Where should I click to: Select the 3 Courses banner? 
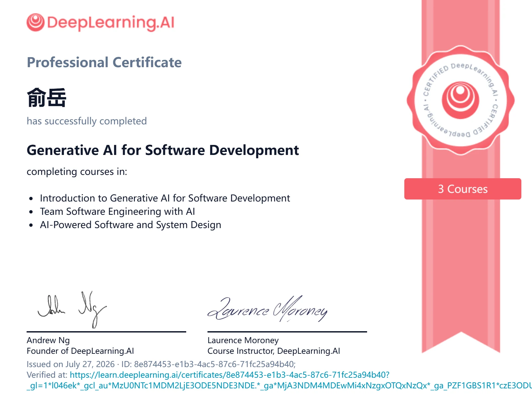463,189
